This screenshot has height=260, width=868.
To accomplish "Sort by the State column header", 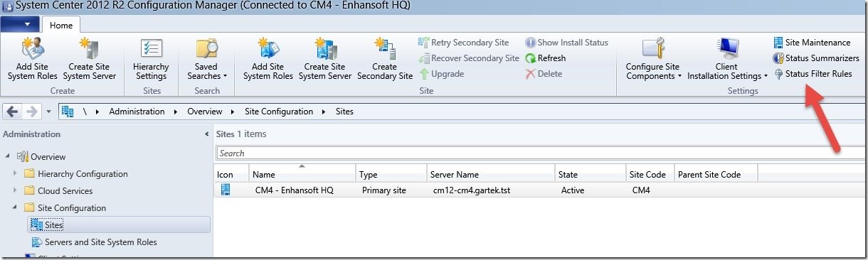I will [591, 175].
